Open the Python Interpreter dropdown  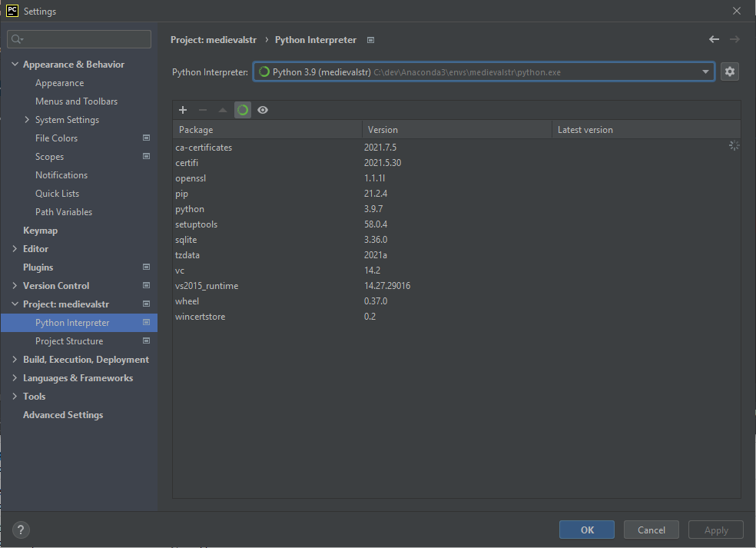(x=483, y=72)
